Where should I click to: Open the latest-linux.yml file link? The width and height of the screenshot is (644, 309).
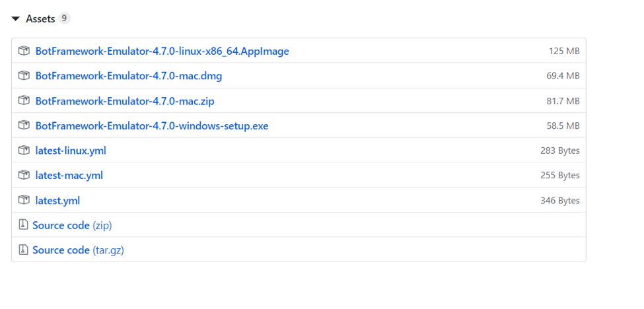tap(71, 151)
